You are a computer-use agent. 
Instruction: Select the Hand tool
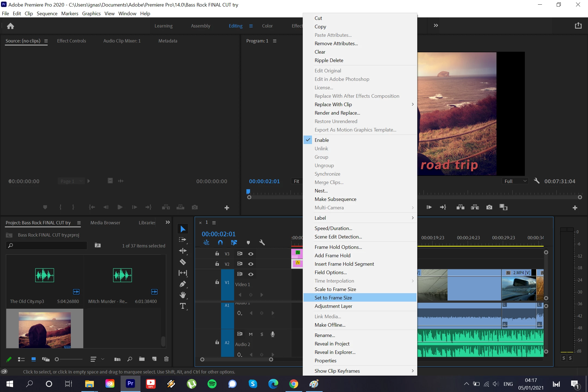click(183, 295)
